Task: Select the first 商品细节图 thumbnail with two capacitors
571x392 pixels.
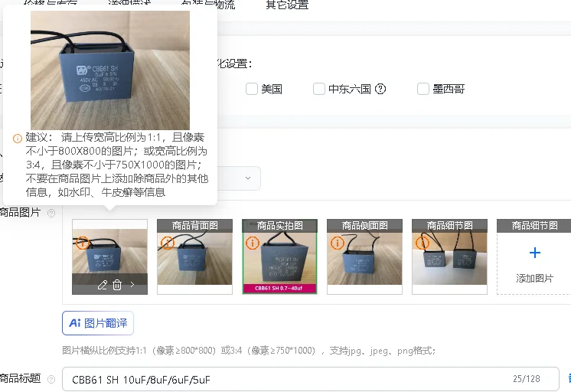Action: (x=449, y=256)
